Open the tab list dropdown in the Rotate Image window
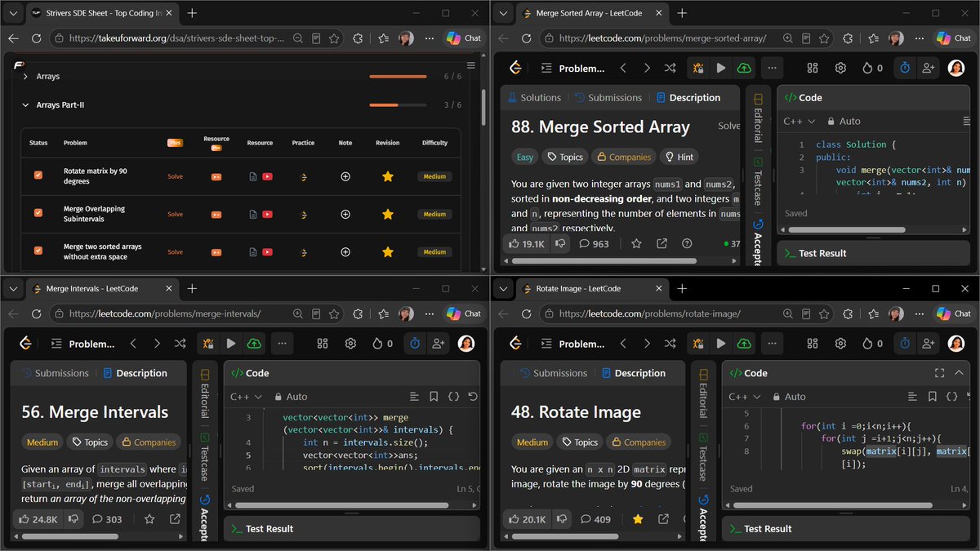This screenshot has height=551, width=980. click(503, 289)
